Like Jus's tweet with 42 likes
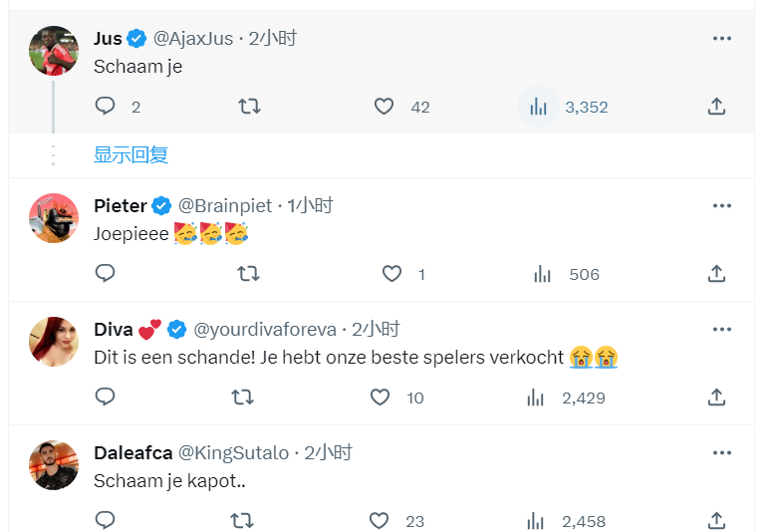Screen dimensions: 779x532 click(x=385, y=107)
